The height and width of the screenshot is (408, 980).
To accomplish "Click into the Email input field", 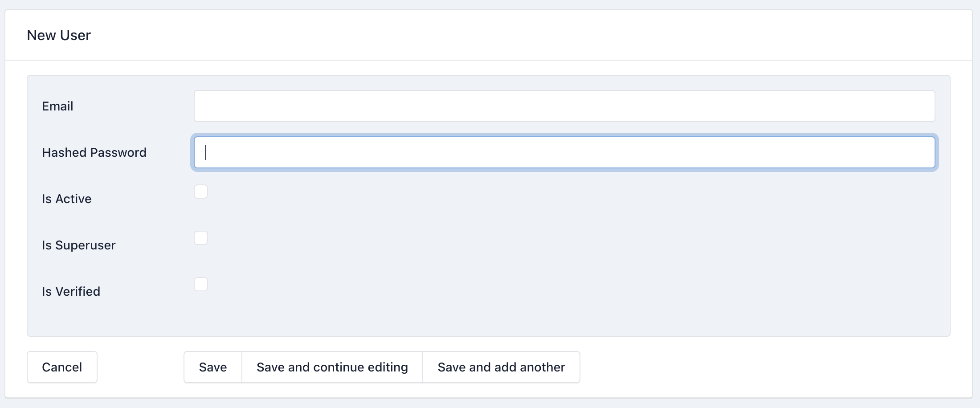I will [x=564, y=106].
